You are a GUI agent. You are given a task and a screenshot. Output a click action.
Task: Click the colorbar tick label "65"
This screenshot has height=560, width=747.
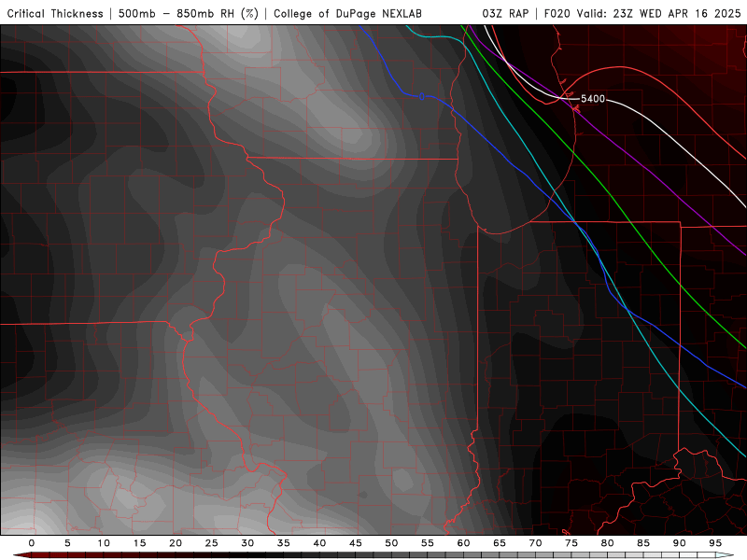pyautogui.click(x=500, y=543)
